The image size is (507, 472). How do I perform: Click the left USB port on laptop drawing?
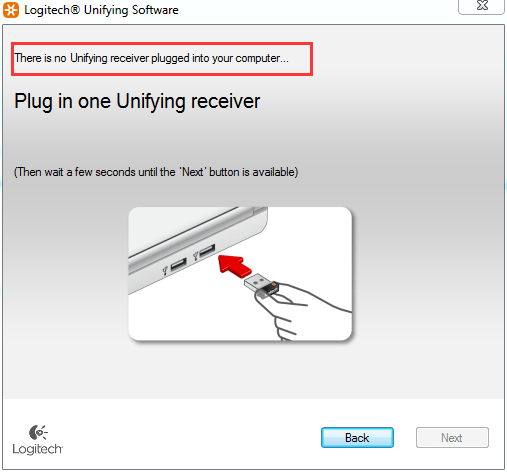pyautogui.click(x=178, y=264)
